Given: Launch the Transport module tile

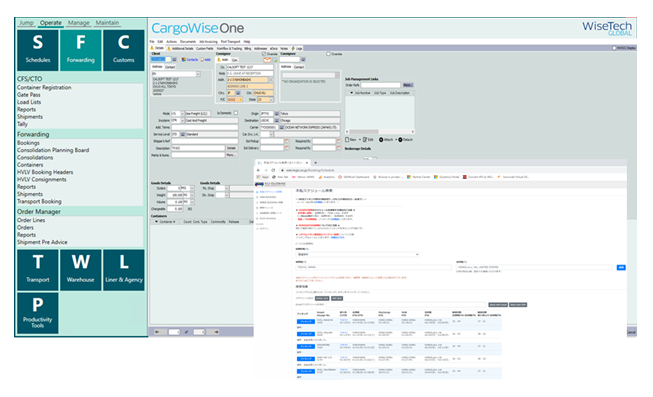Looking at the screenshot, I should point(37,270).
